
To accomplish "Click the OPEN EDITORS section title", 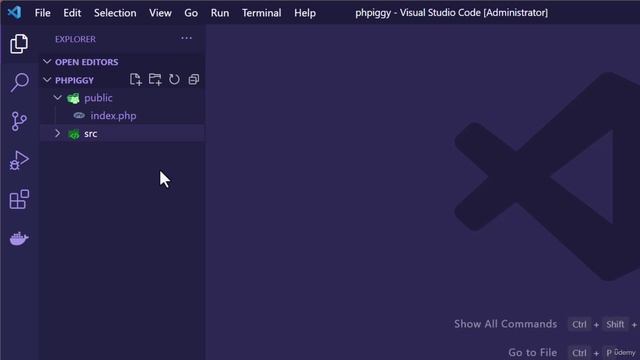I will point(87,62).
